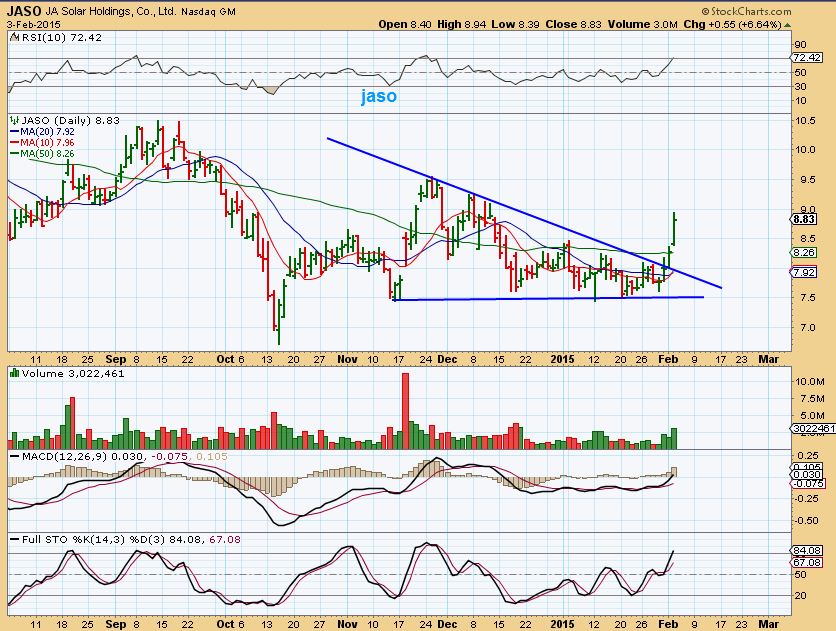836x631 pixels.
Task: Click the -0.50 label on the MACD axis
Action: [x=807, y=521]
